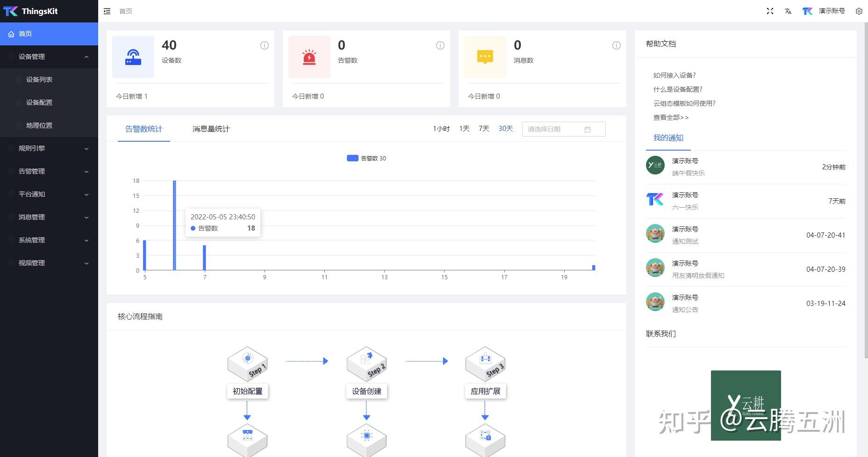Image resolution: width=868 pixels, height=457 pixels.
Task: Click the alarm bell icon on 告警数 card
Action: tap(308, 56)
